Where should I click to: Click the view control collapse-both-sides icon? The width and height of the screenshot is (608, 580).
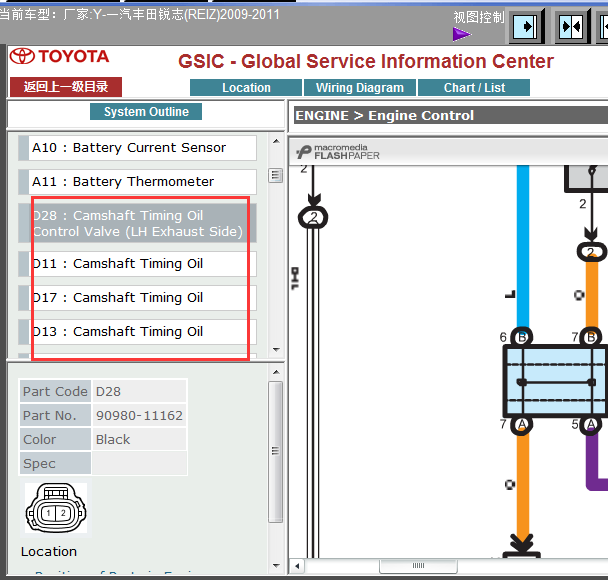click(571, 27)
